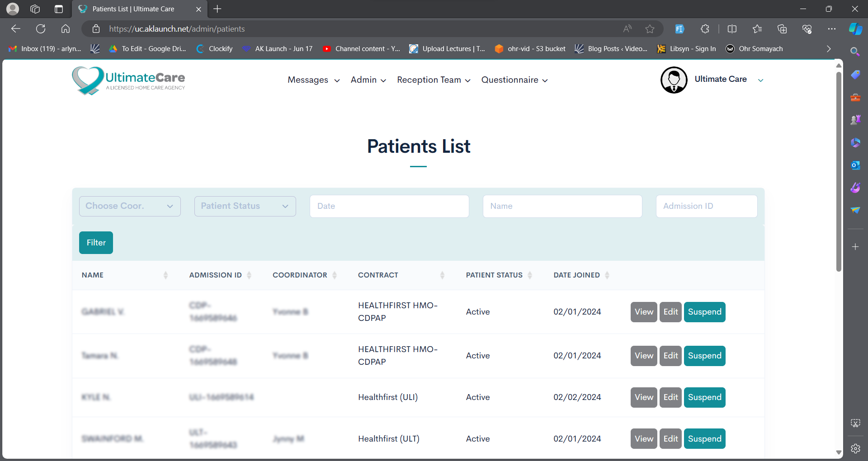The height and width of the screenshot is (461, 868).
Task: Click the Date filter field
Action: coord(389,206)
